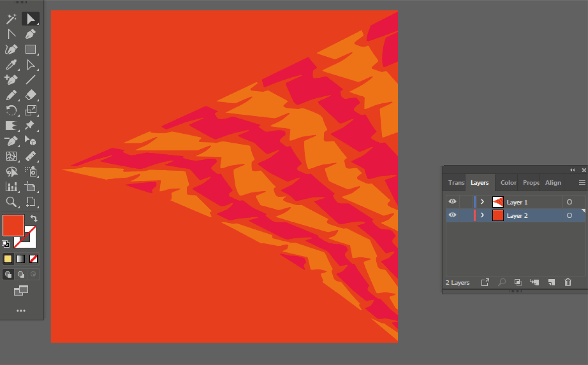Screen dimensions: 588x365
Task: Enable Draw Inside mode
Action: coord(34,274)
